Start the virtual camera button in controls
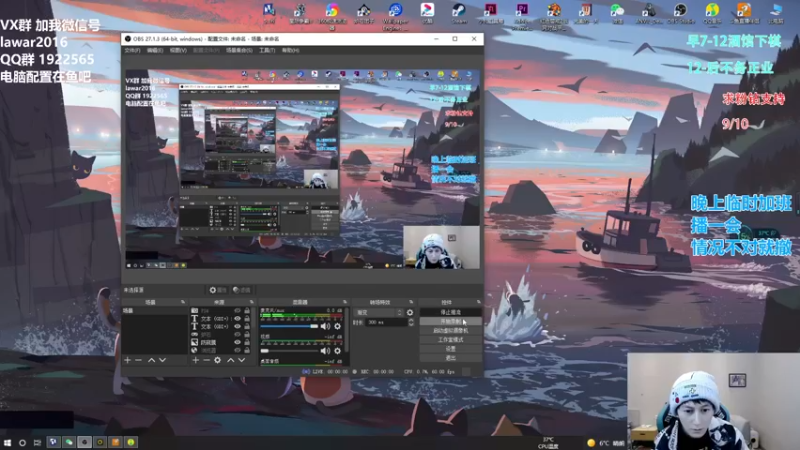Viewport: 800px width, 450px height. click(x=450, y=331)
